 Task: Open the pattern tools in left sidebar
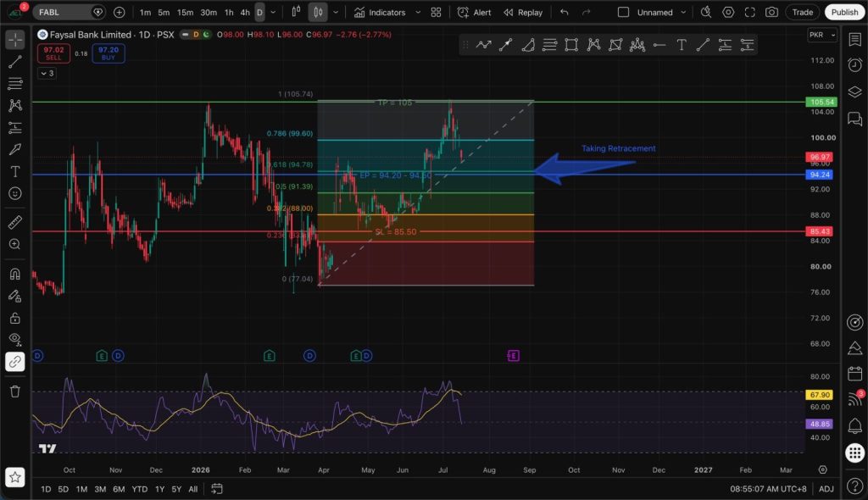(x=15, y=105)
